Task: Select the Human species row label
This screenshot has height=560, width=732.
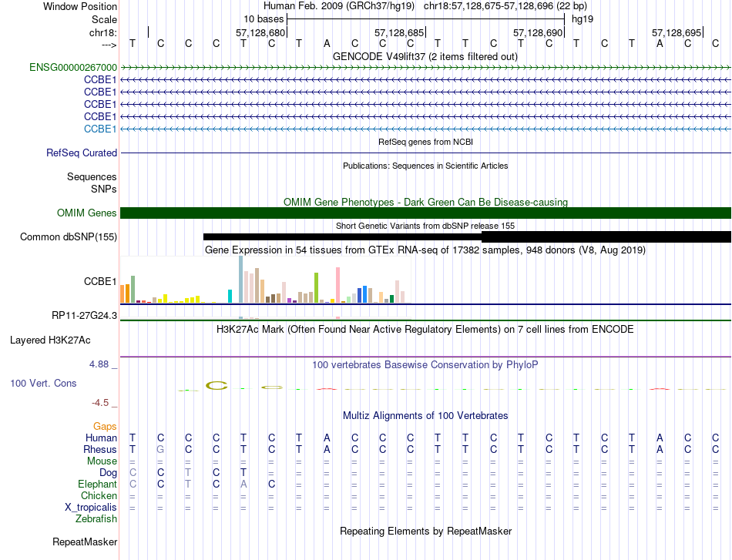Action: click(101, 438)
